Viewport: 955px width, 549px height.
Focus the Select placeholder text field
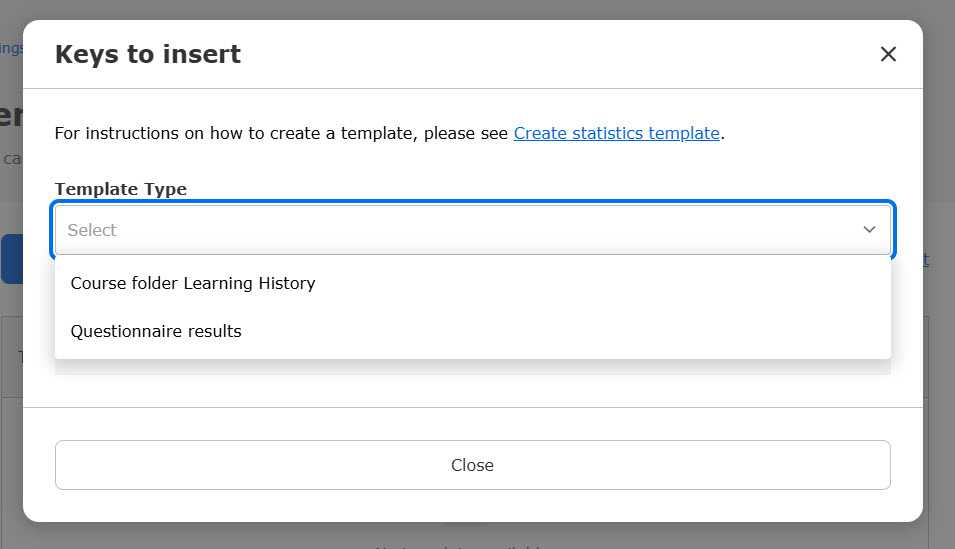[x=93, y=230]
